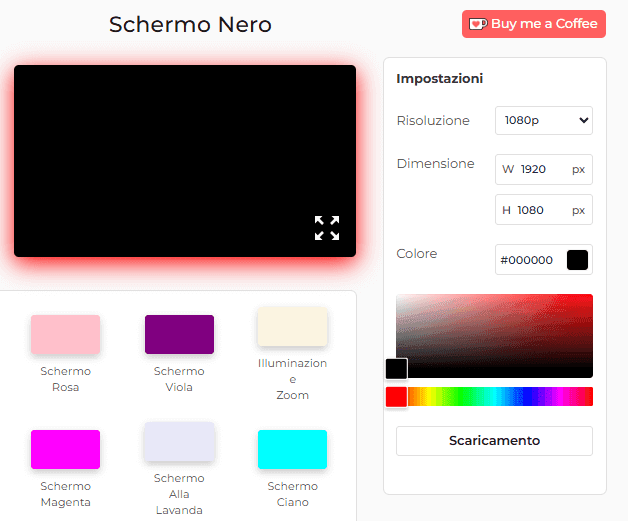The image size is (628, 521).
Task: Select the Schermo Ciano cyan thumbnail
Action: [x=292, y=449]
